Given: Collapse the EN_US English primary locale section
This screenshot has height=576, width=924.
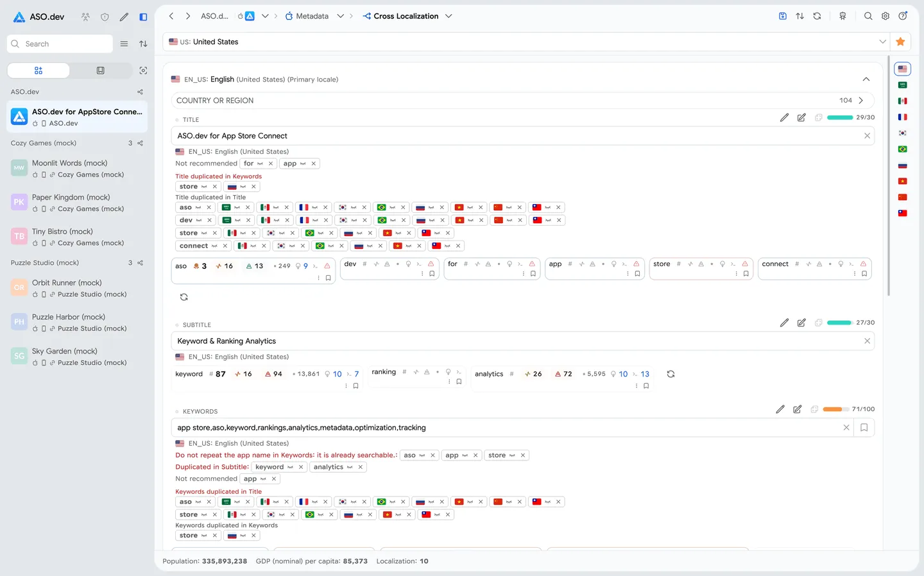Looking at the screenshot, I should [866, 80].
